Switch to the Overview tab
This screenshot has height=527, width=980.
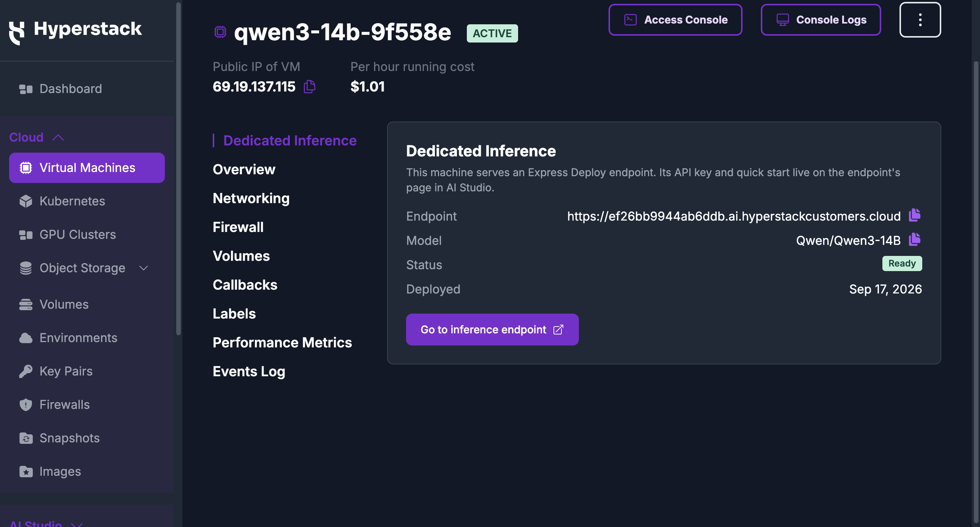point(244,170)
